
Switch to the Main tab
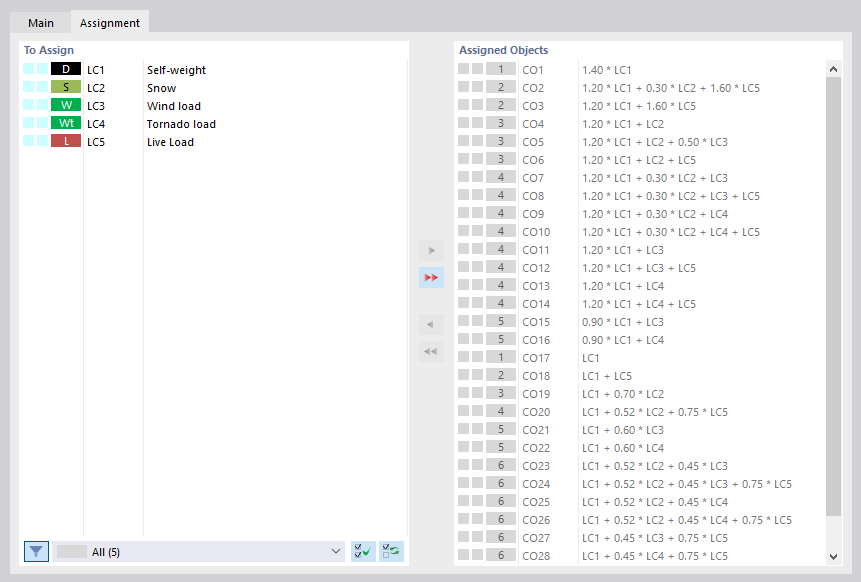[x=40, y=22]
